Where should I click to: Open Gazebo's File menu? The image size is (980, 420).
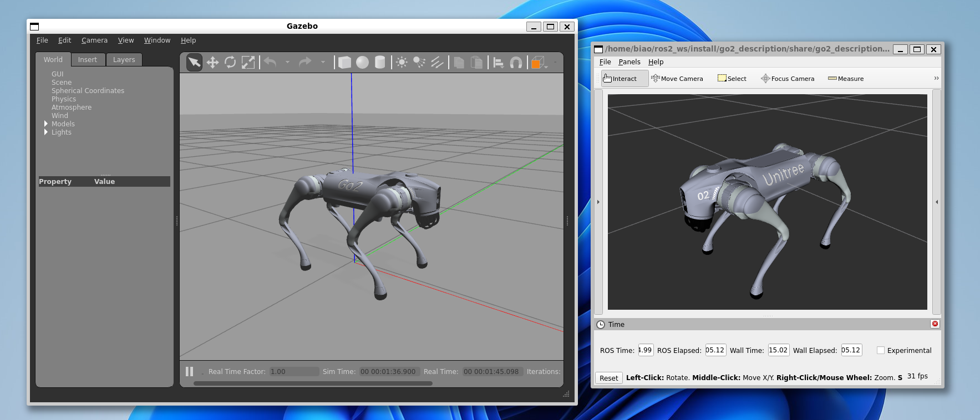coord(42,40)
